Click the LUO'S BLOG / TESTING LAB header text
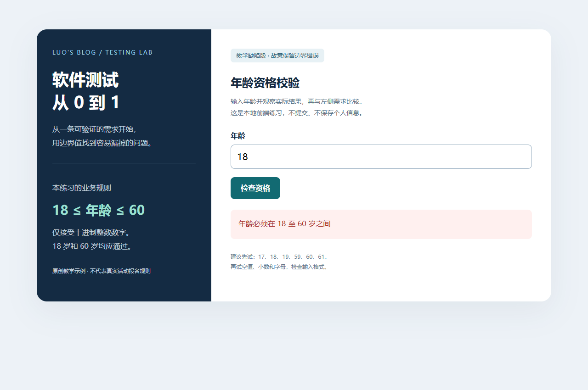Screen dimensions: 588x390 (102, 52)
